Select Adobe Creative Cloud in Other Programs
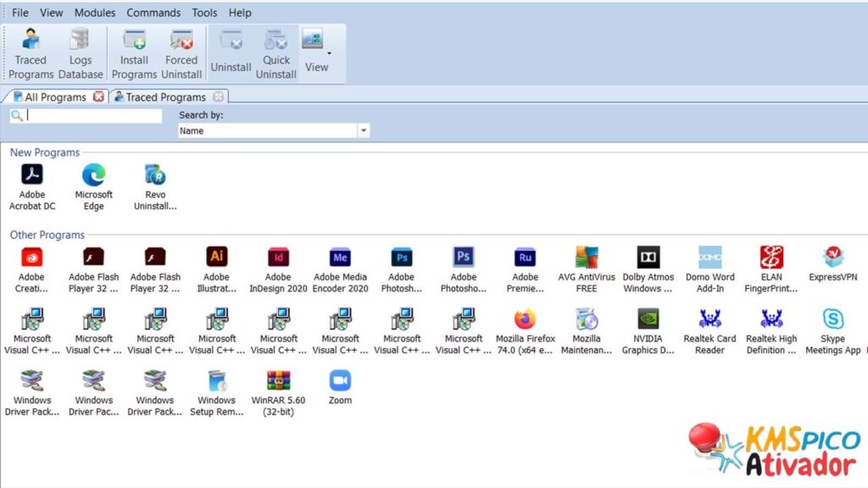This screenshot has height=488, width=868. point(31,269)
